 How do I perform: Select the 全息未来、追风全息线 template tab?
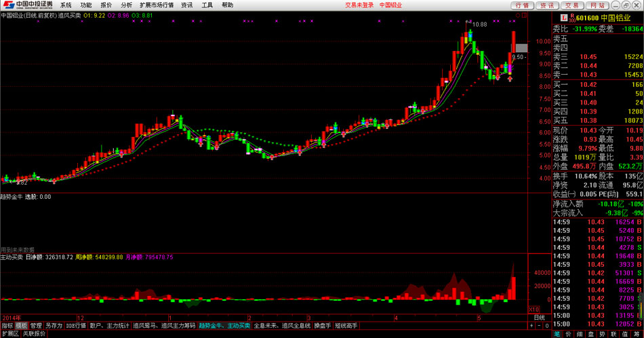coord(282,326)
